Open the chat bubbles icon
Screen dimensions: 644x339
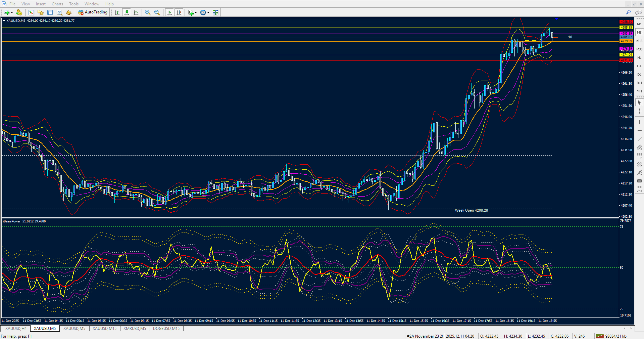click(x=638, y=12)
